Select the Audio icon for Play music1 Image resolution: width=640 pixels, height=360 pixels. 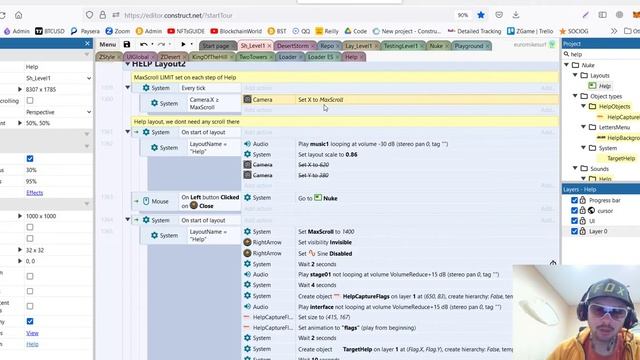pos(247,144)
